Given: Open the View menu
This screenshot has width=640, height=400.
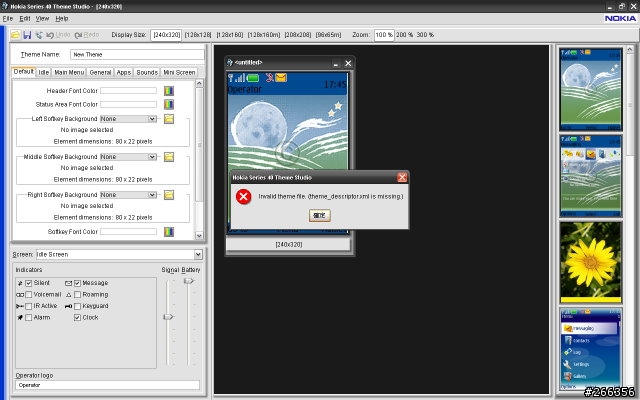Looking at the screenshot, I should (x=42, y=18).
